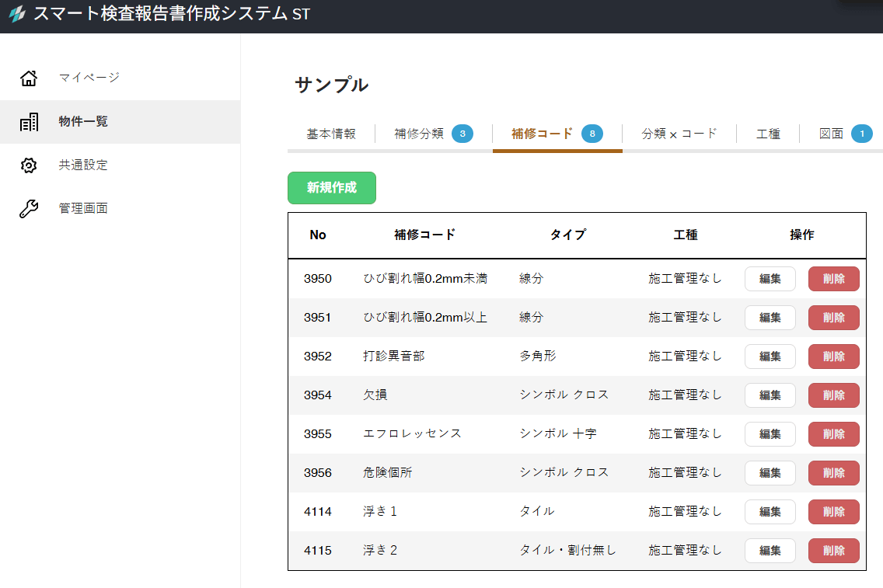The height and width of the screenshot is (588, 883).
Task: Click the gear icon for 共通設定
Action: click(29, 165)
